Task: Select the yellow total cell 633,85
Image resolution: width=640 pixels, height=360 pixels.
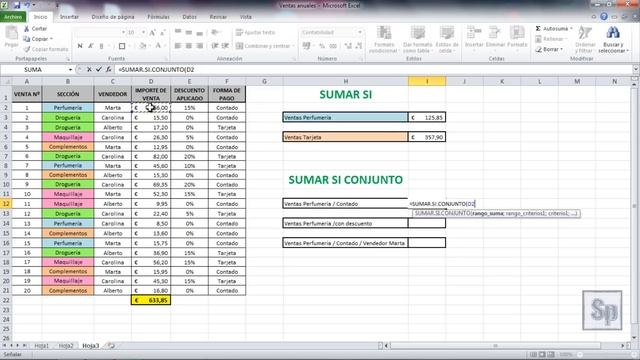Action: pos(151,300)
